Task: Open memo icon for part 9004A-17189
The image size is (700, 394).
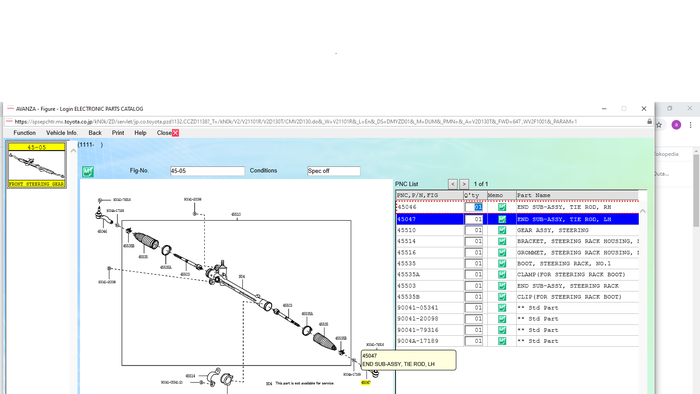Action: (502, 341)
